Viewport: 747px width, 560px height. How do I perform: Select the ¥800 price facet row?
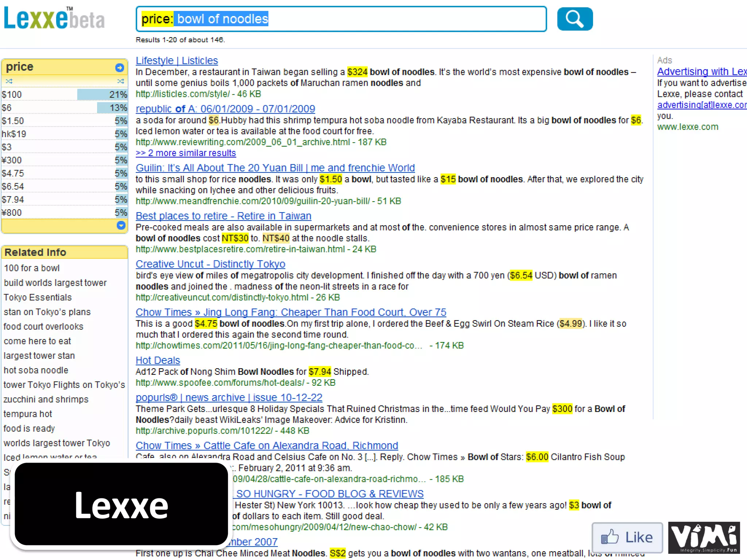[x=65, y=213]
